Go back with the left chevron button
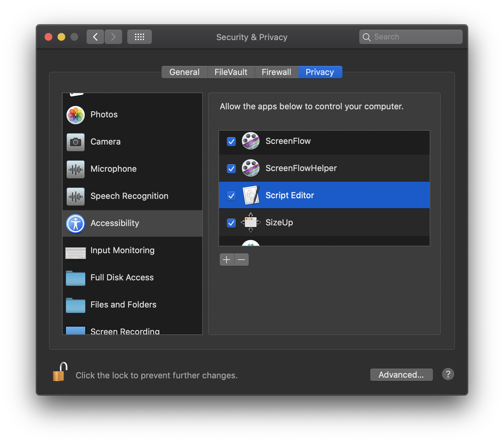The height and width of the screenshot is (443, 504). [95, 37]
